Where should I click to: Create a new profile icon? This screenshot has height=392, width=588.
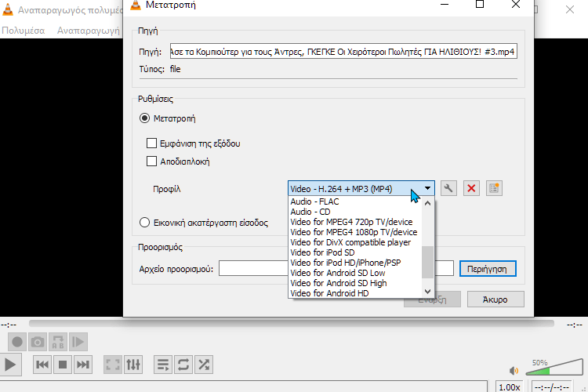(494, 188)
